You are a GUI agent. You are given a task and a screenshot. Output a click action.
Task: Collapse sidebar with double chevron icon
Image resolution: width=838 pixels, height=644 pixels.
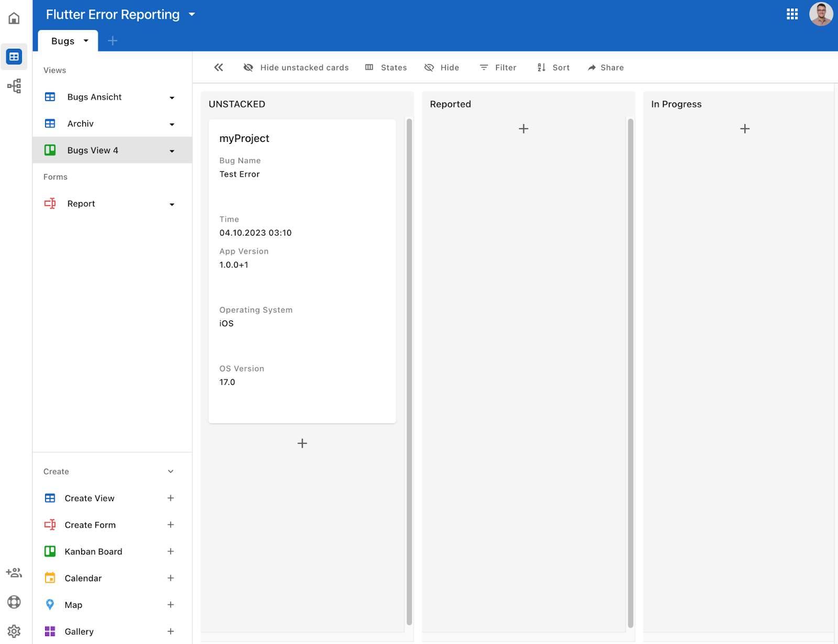click(218, 68)
